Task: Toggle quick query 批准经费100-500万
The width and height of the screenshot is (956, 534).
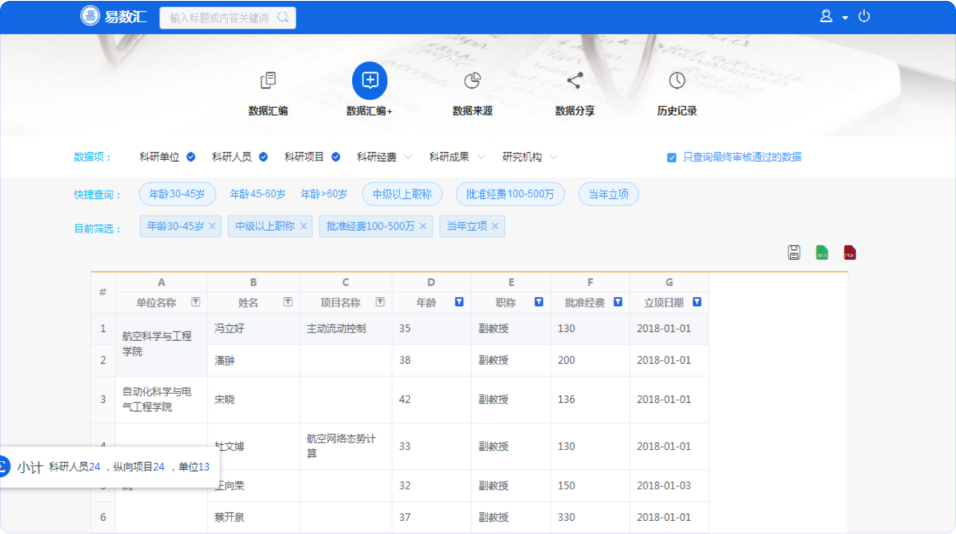Action: 510,194
